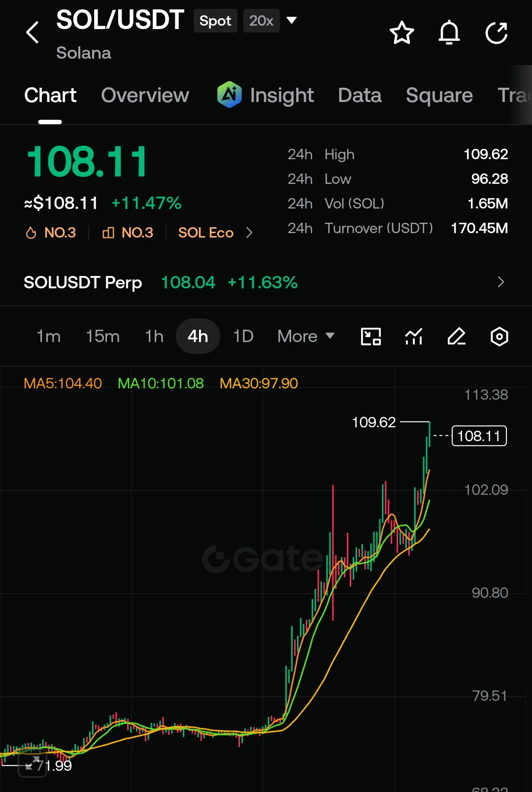Tap the 79.51 price axis label
Viewport: 532px width, 792px height.
coord(490,695)
